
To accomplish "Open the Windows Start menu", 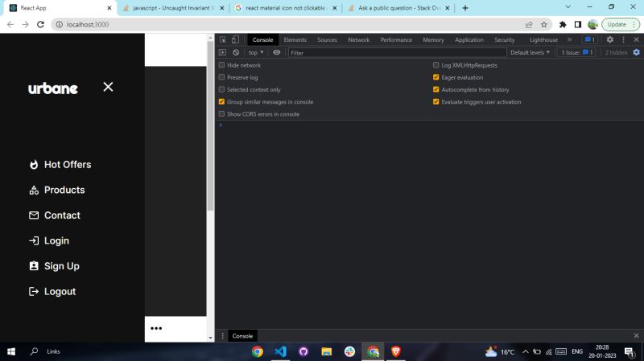I will click(11, 351).
